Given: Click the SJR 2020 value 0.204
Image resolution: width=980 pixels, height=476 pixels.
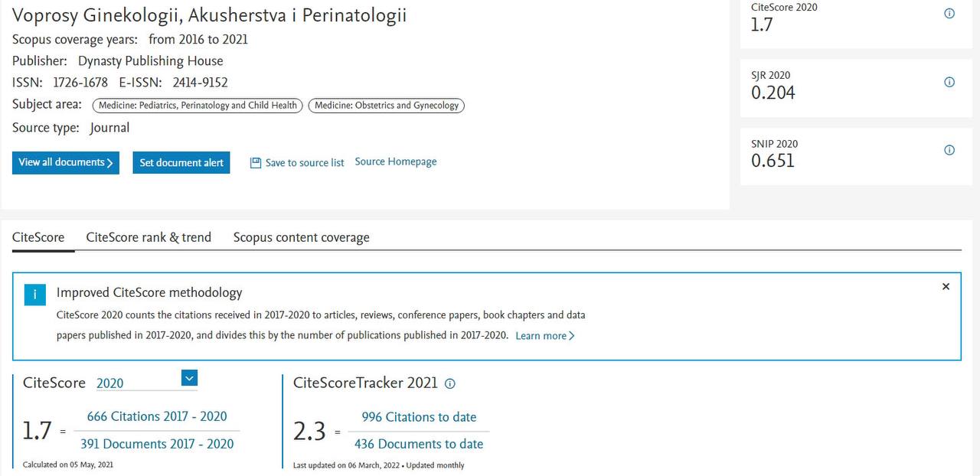Looking at the screenshot, I should click(x=773, y=93).
